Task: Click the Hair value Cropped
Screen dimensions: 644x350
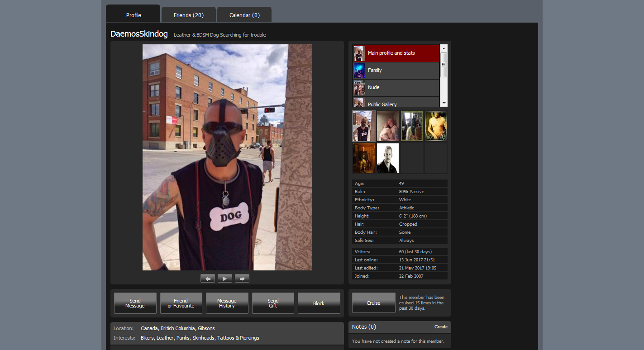Action: click(408, 224)
